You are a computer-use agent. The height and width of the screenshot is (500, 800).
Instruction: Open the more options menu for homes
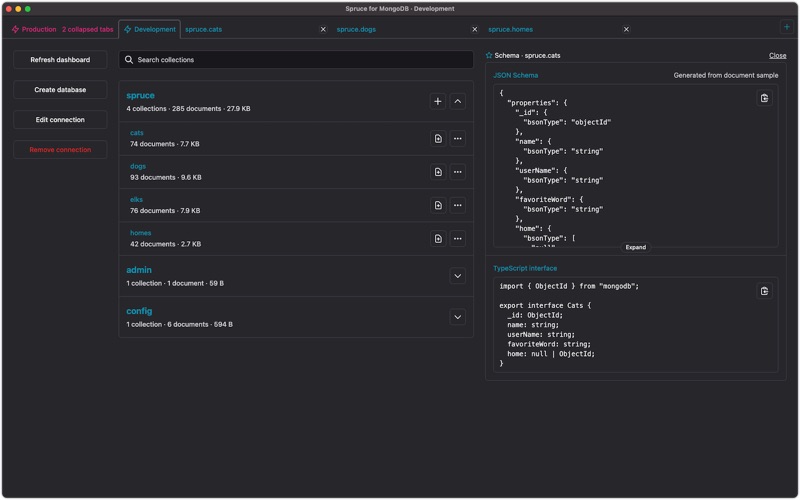tap(458, 238)
